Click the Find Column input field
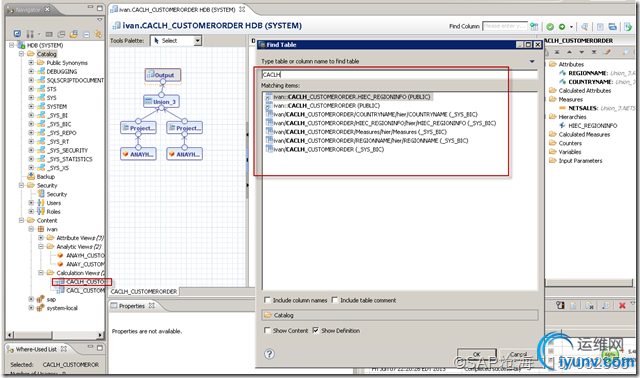This screenshot has width=640, height=378. pos(504,26)
